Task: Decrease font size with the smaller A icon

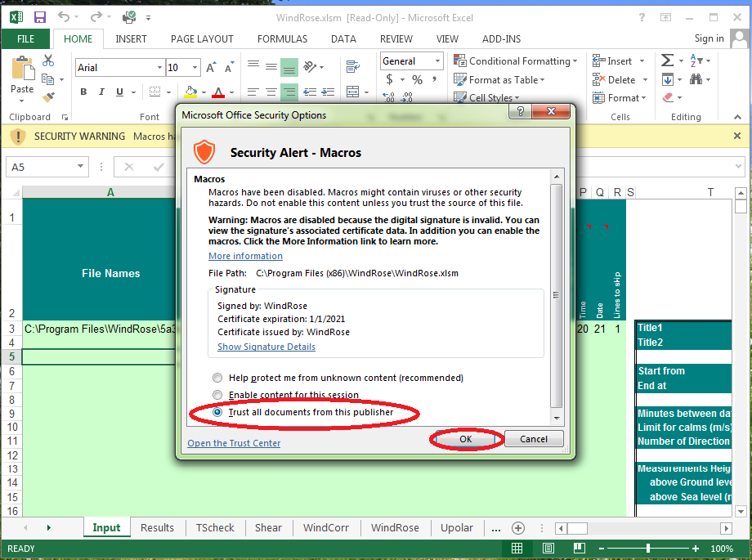Action: (229, 68)
